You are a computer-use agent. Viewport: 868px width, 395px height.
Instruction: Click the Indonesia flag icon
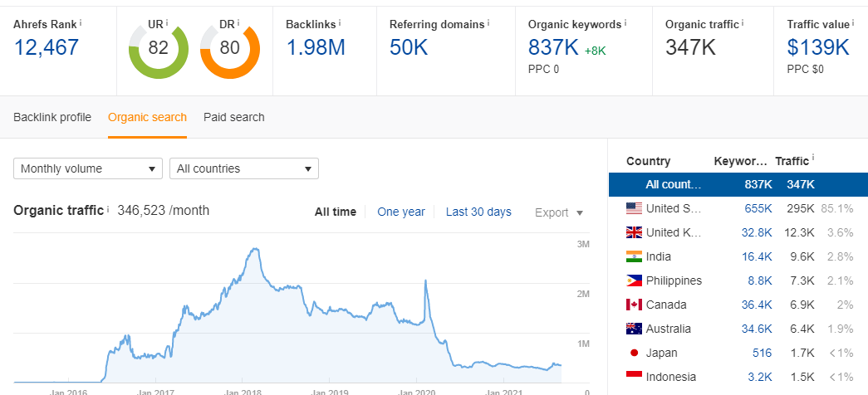(634, 377)
